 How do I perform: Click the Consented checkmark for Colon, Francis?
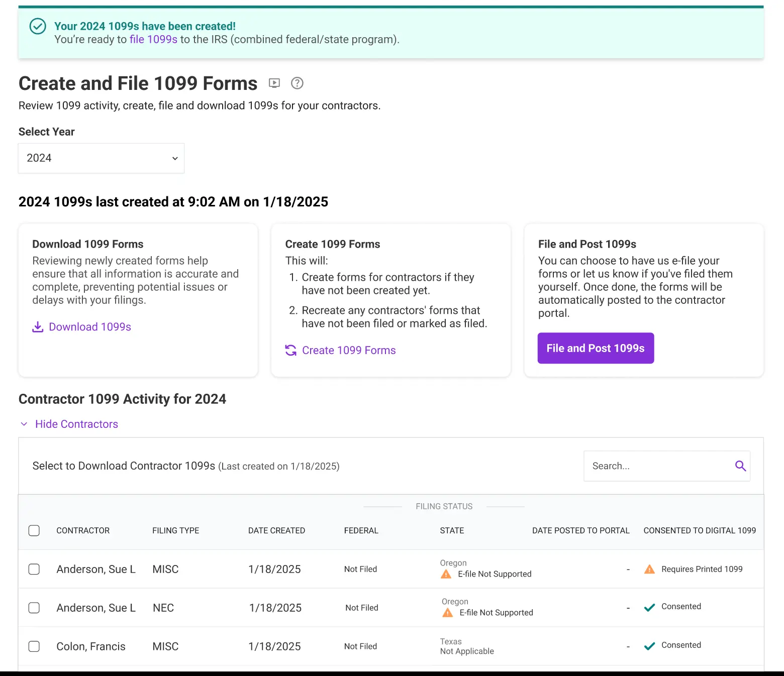649,645
